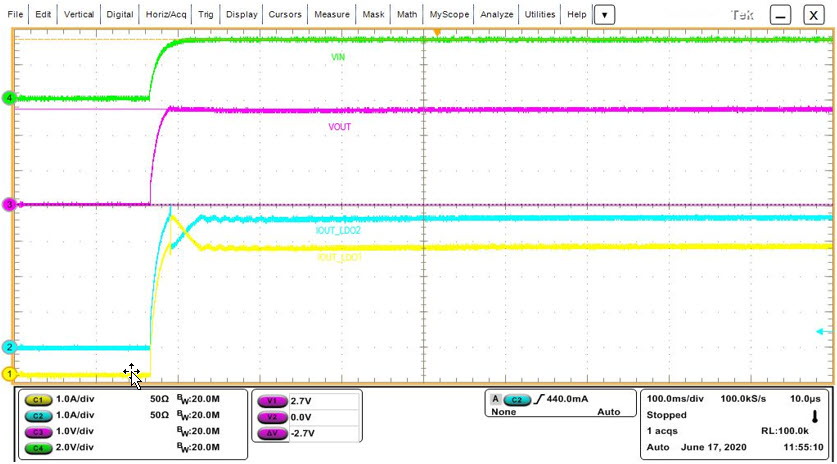Click the trigger A indicator badge
Viewport: 837px width, 464px height.
(x=495, y=399)
